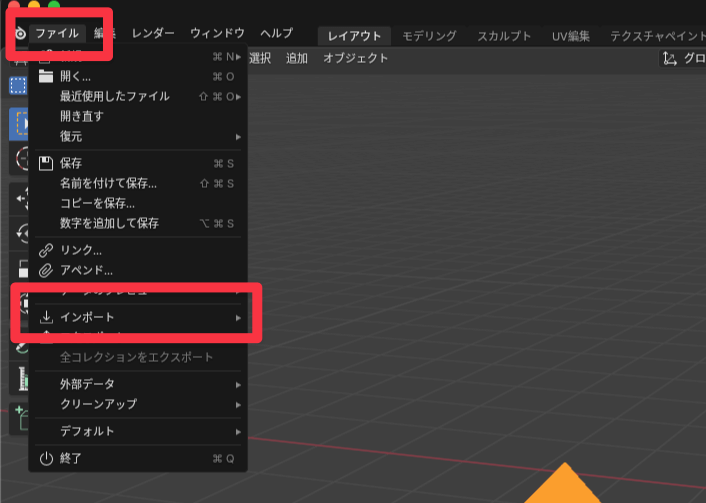706x503 pixels.
Task: Open the ヘルプ menu
Action: [x=276, y=33]
